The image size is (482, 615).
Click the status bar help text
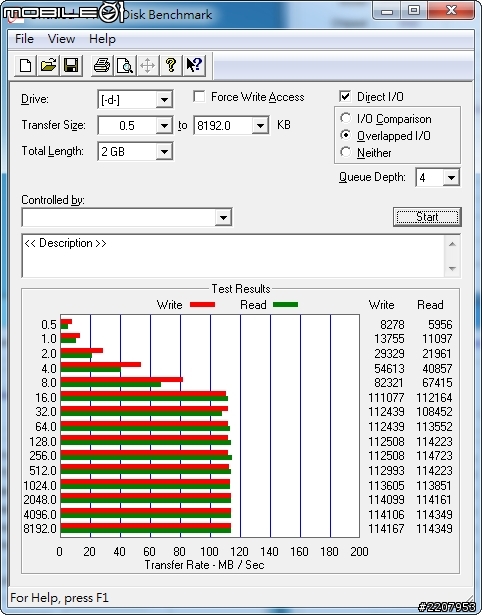59,598
